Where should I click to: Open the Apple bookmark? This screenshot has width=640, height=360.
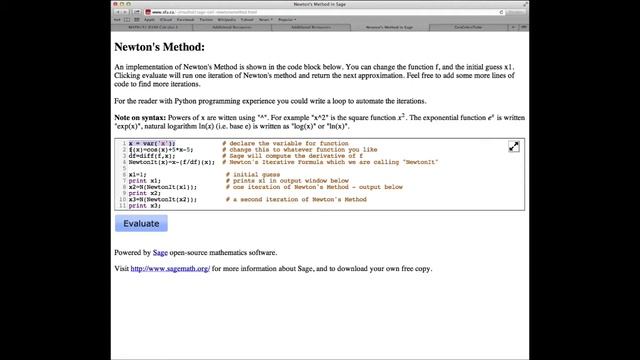pos(149,20)
